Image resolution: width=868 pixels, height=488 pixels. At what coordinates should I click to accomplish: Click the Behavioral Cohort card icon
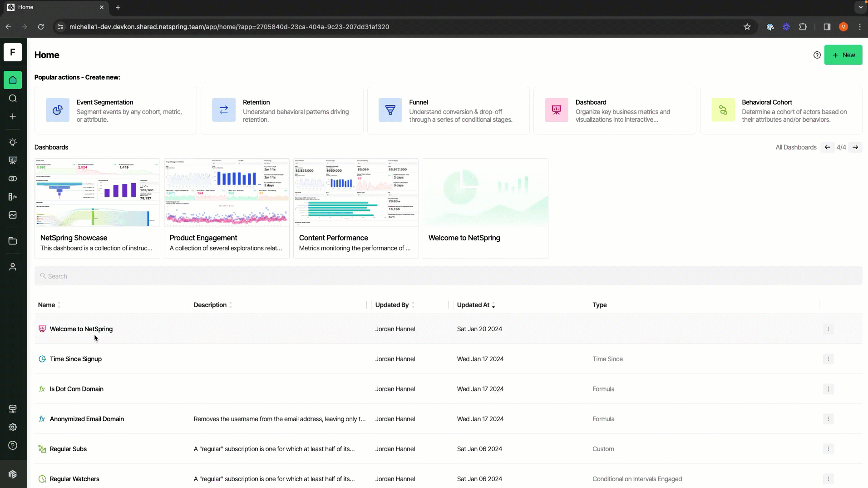tap(723, 110)
